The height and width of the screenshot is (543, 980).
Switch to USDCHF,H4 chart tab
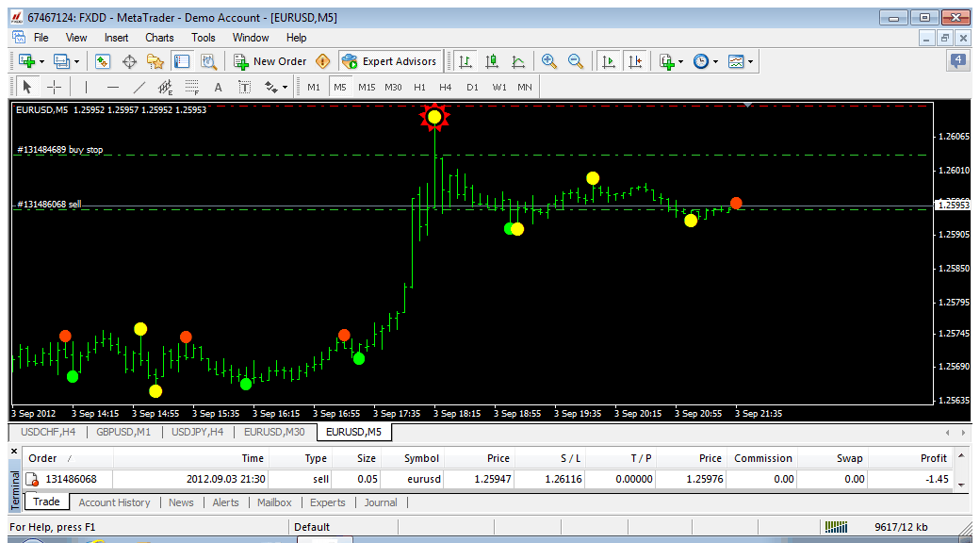point(47,431)
